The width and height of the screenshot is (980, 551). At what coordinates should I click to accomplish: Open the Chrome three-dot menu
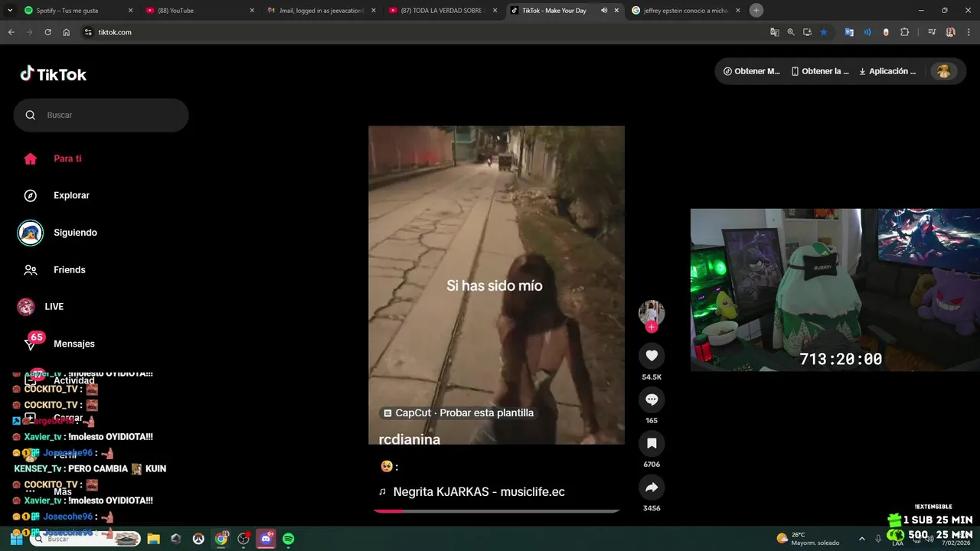[968, 32]
